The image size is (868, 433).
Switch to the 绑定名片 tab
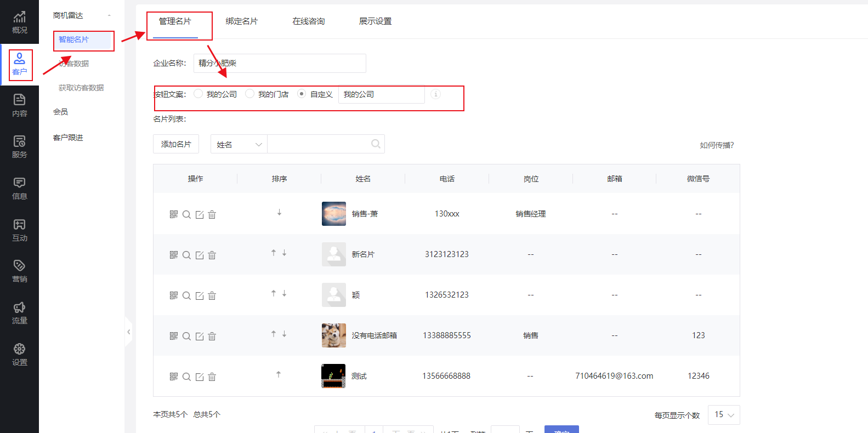click(x=242, y=21)
